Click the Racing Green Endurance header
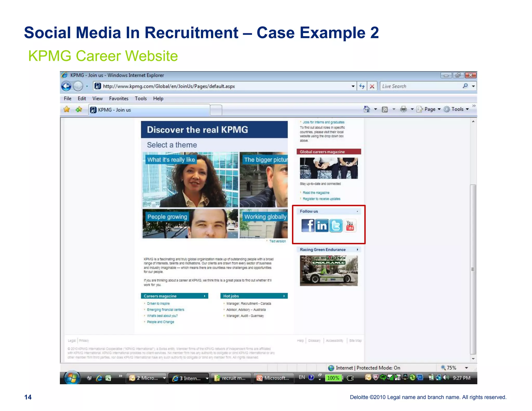Image resolution: width=532 pixels, height=411 pixels. [x=329, y=249]
